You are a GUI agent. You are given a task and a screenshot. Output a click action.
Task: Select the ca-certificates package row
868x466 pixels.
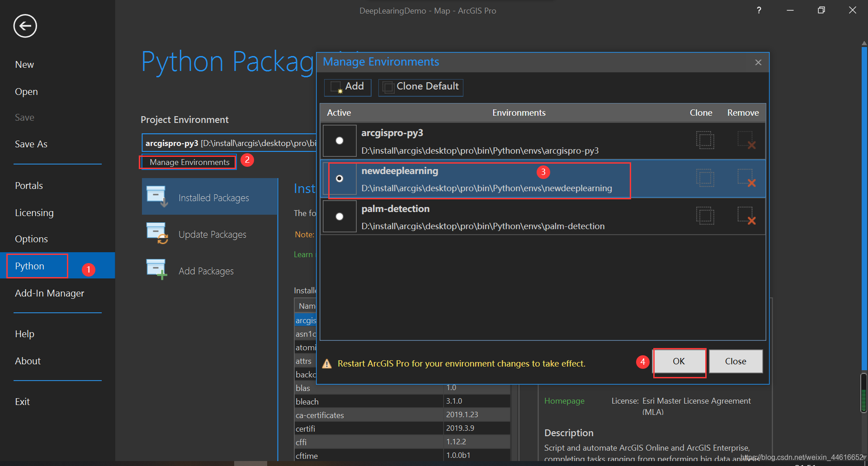click(402, 415)
